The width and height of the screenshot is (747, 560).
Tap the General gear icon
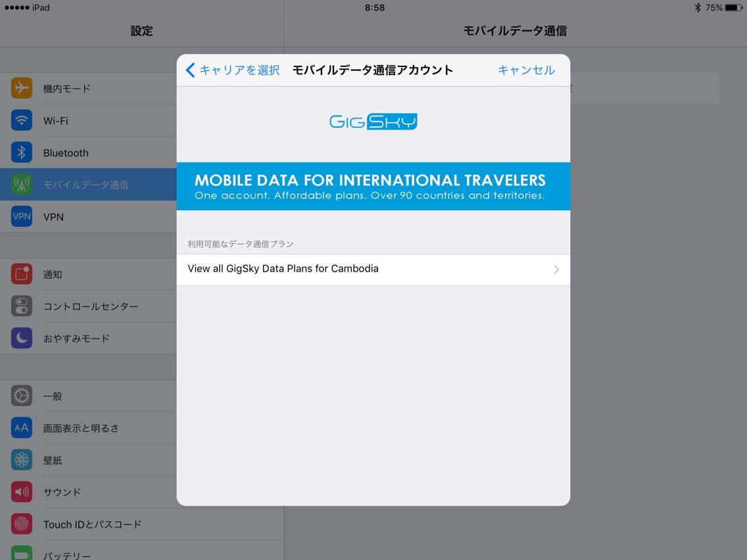click(22, 396)
